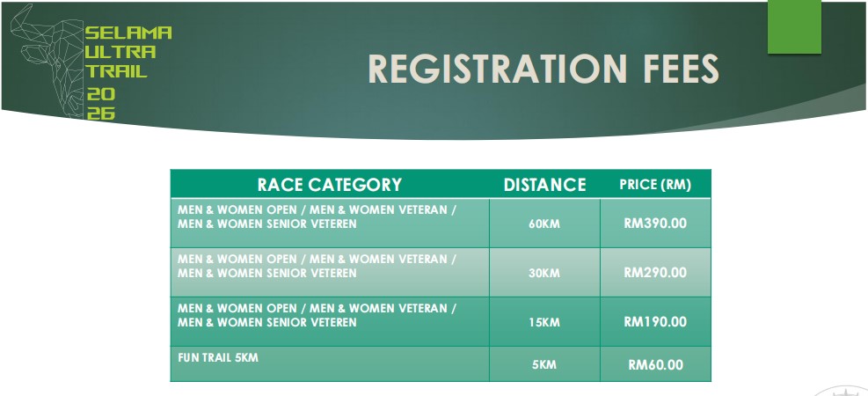Click the RACE CATEGORY column header
Image resolution: width=868 pixels, height=396 pixels.
tap(329, 185)
